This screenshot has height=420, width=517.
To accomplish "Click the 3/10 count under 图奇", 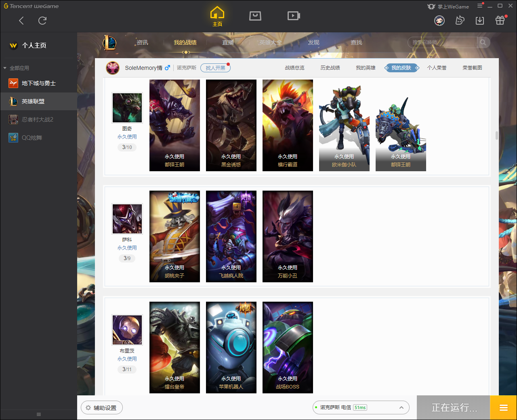I will pyautogui.click(x=127, y=147).
